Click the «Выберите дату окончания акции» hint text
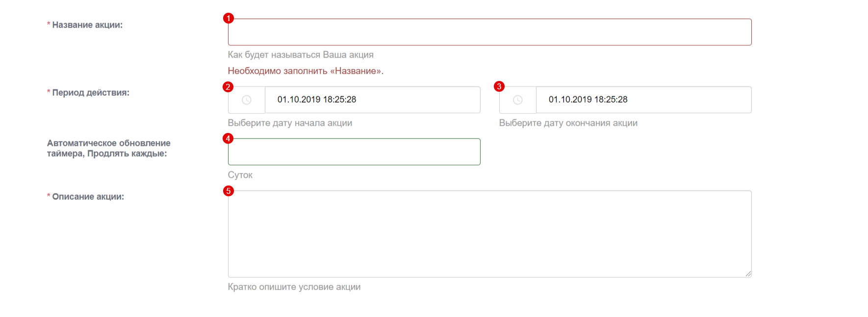The image size is (868, 317). tap(568, 123)
